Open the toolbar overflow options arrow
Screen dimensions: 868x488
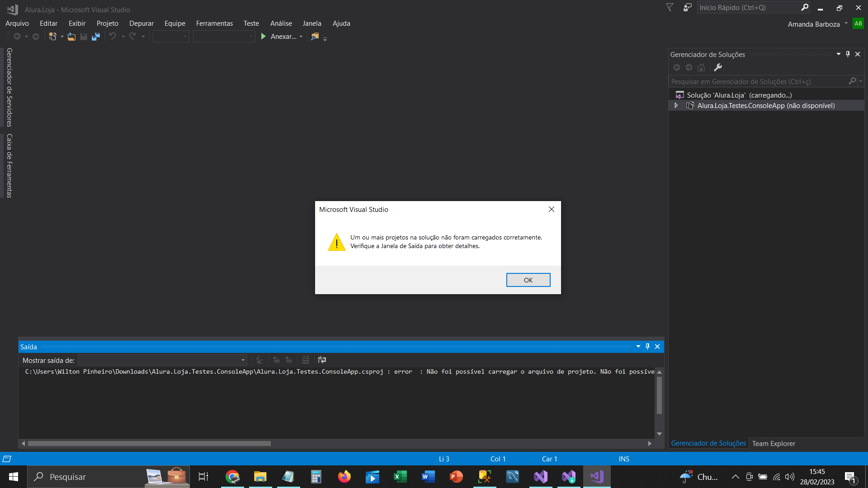[x=325, y=38]
